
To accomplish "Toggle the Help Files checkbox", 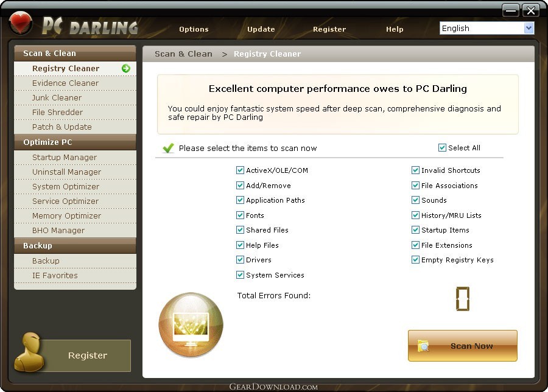I will click(x=240, y=245).
